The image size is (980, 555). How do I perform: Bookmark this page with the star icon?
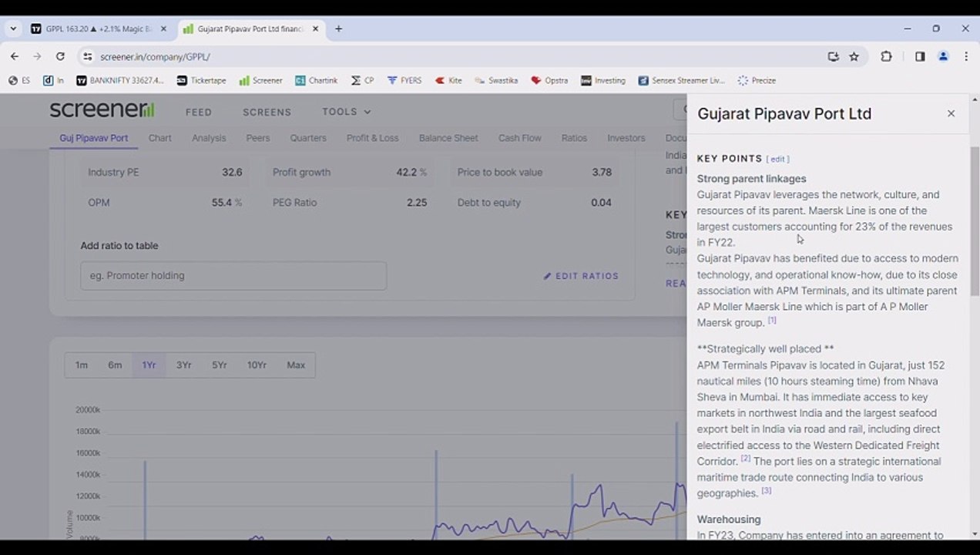point(854,56)
